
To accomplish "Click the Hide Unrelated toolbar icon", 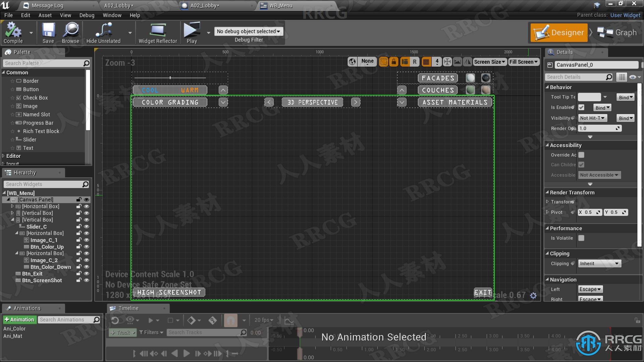I will 103,33.
